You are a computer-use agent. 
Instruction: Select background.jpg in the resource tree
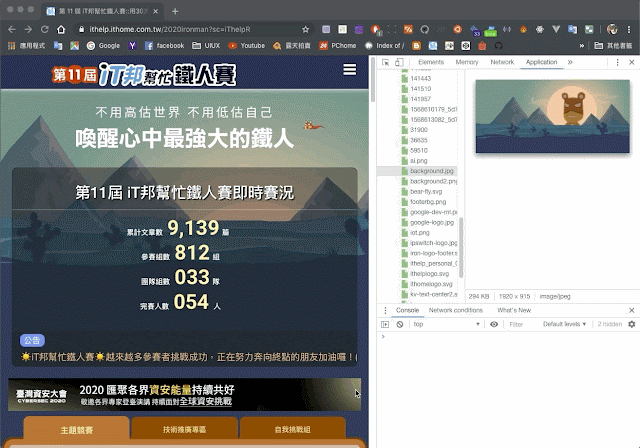[x=431, y=171]
